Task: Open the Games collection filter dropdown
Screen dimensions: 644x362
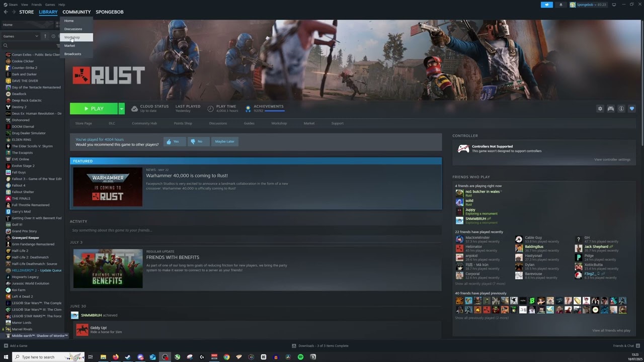Action: click(21, 36)
